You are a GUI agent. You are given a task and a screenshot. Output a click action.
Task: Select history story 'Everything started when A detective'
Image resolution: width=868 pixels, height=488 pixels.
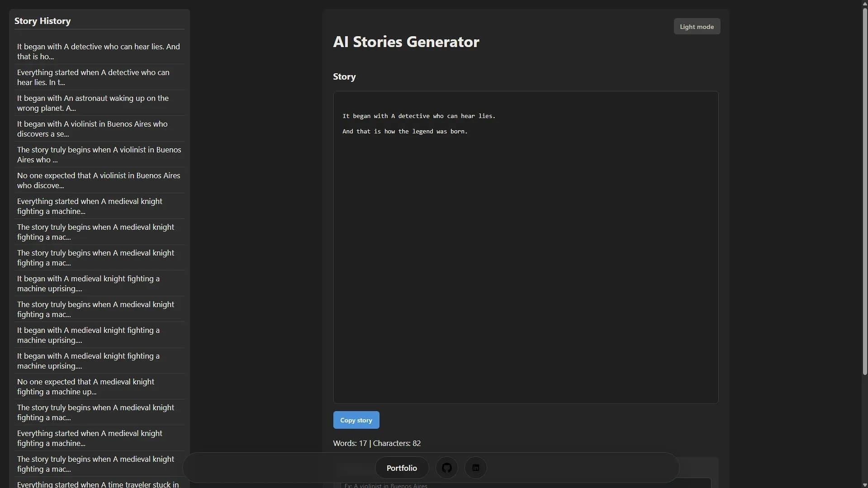pos(99,77)
